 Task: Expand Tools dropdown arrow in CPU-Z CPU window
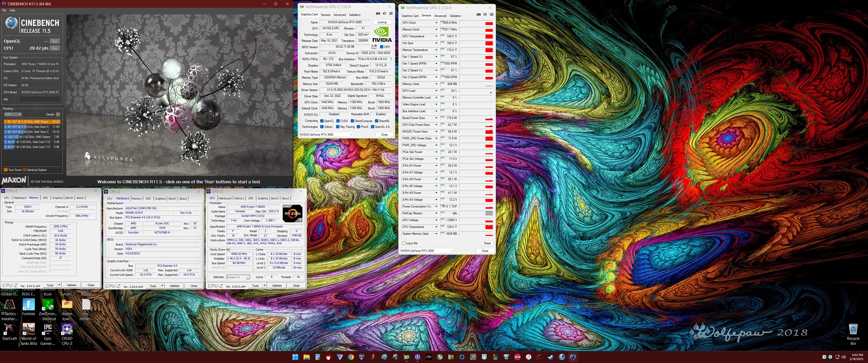pyautogui.click(x=264, y=286)
